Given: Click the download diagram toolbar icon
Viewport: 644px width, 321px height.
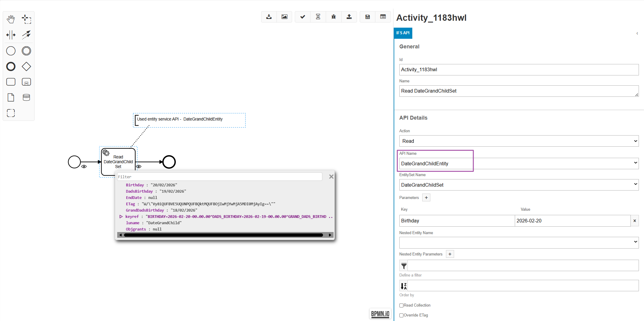Looking at the screenshot, I should tap(269, 17).
